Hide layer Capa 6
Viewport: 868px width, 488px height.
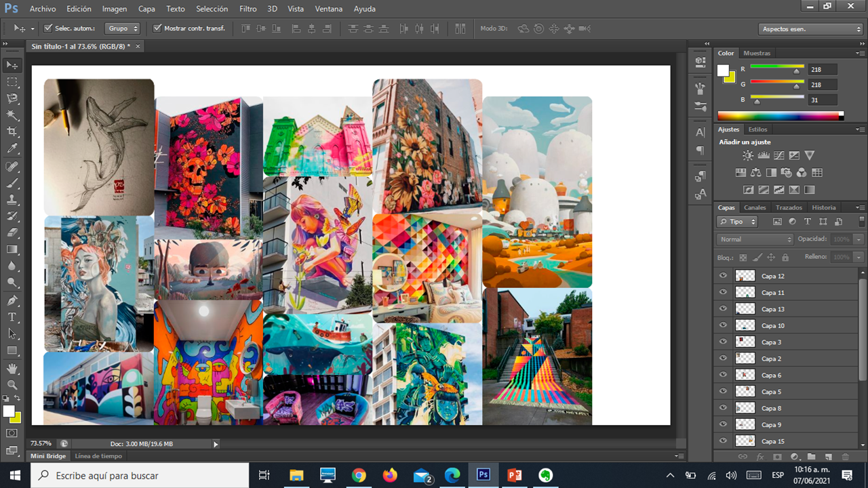[723, 375]
